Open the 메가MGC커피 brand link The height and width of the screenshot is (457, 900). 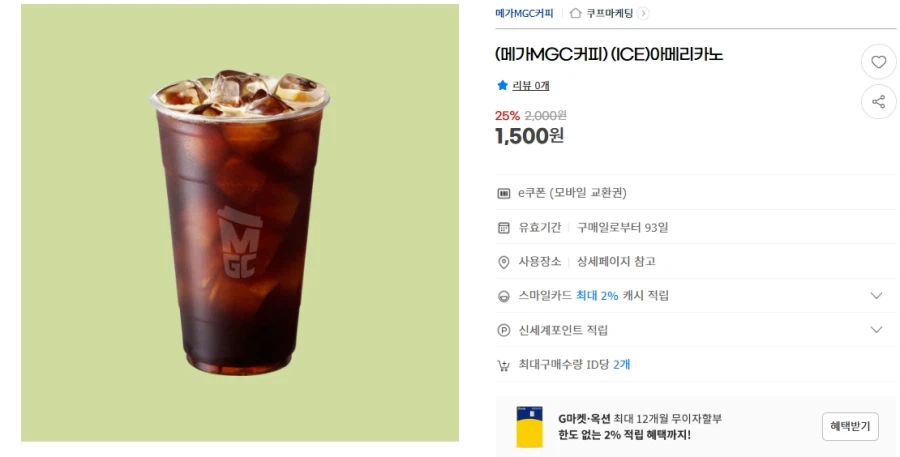click(x=524, y=13)
